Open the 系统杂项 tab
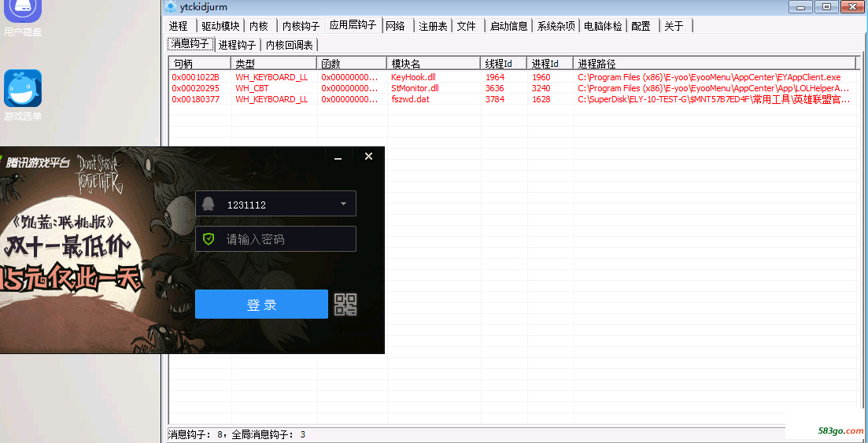This screenshot has height=443, width=868. point(556,26)
